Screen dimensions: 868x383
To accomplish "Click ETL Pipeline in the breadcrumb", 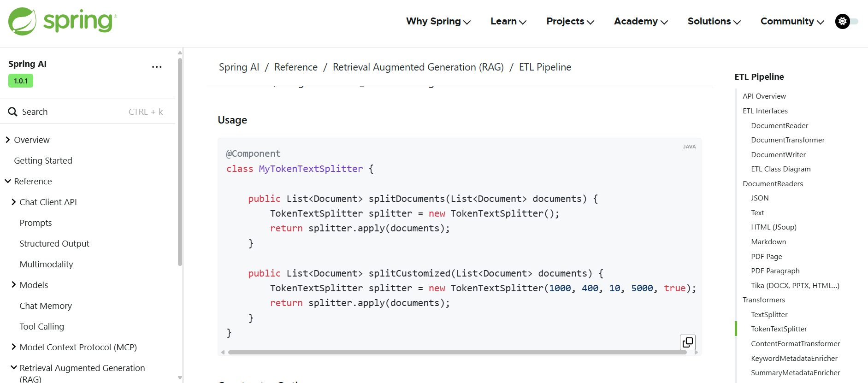I will point(545,67).
